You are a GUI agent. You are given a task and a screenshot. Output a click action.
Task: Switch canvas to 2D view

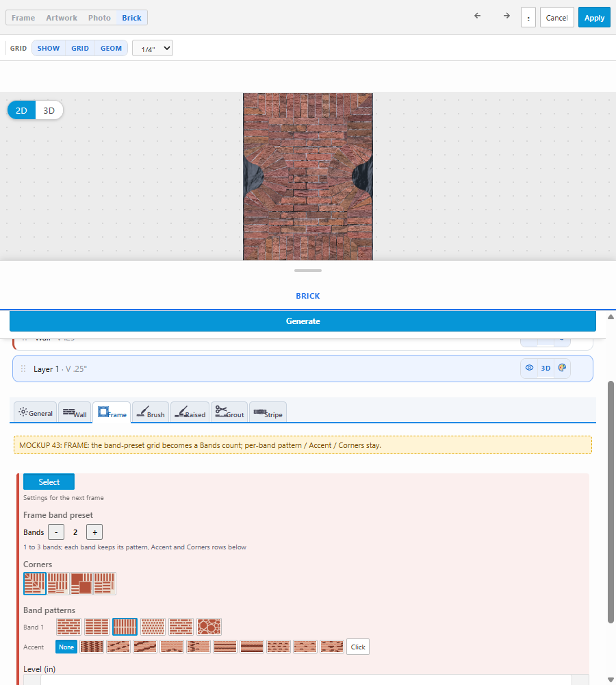point(21,110)
